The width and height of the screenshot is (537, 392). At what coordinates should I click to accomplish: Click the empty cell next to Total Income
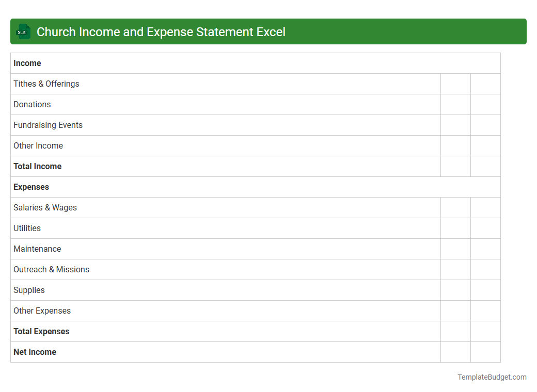click(455, 166)
